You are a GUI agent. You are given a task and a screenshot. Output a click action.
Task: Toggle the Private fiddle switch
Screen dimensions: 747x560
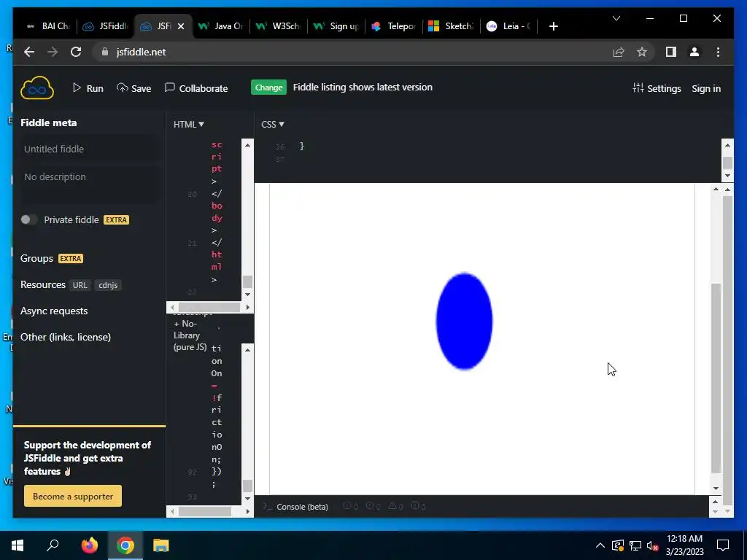pos(28,219)
